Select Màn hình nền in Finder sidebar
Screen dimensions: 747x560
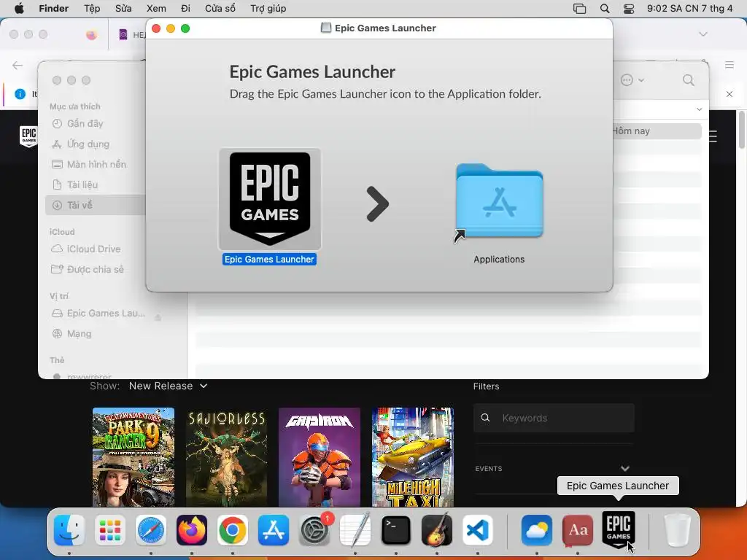pyautogui.click(x=96, y=164)
